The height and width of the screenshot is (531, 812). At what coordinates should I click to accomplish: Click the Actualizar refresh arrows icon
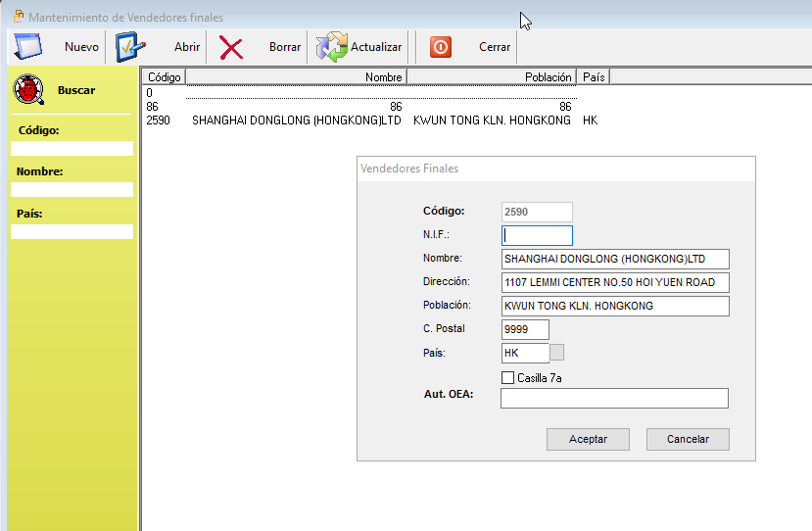coord(332,47)
